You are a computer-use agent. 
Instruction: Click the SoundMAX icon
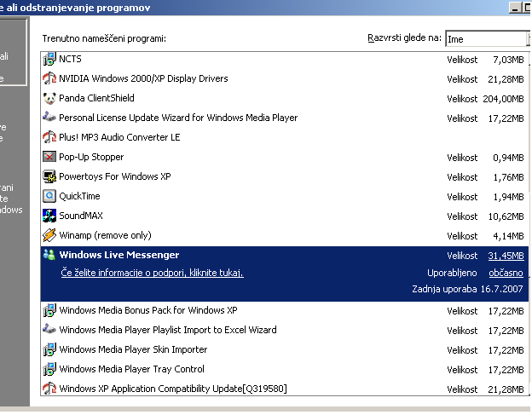point(49,216)
